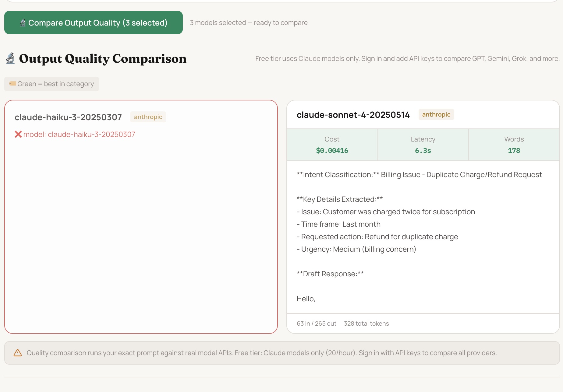Viewport: 563px width, 392px height.
Task: Click the warning triangle in the notice bar
Action: coord(18,352)
